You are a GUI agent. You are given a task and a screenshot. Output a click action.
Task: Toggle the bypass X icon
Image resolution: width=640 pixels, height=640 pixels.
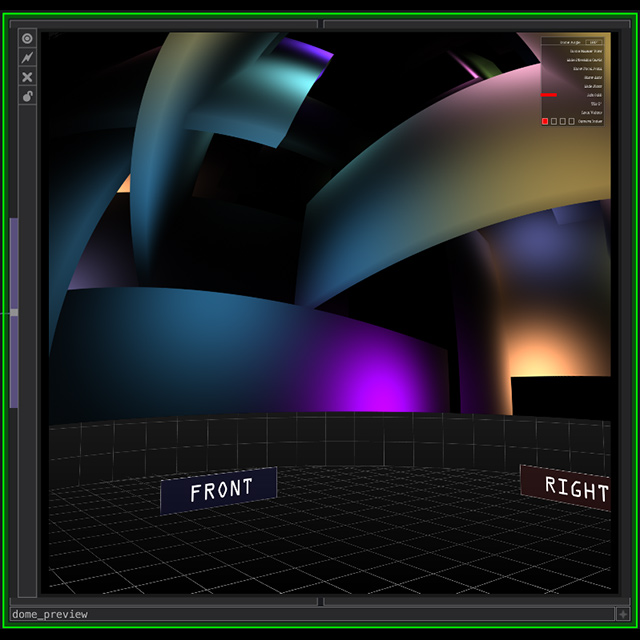[x=27, y=77]
